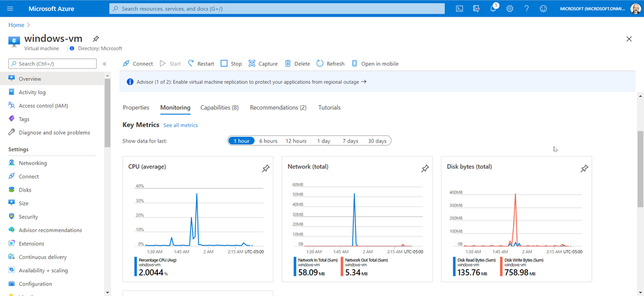Close the windows-vm blade
644x296 pixels.
[629, 39]
